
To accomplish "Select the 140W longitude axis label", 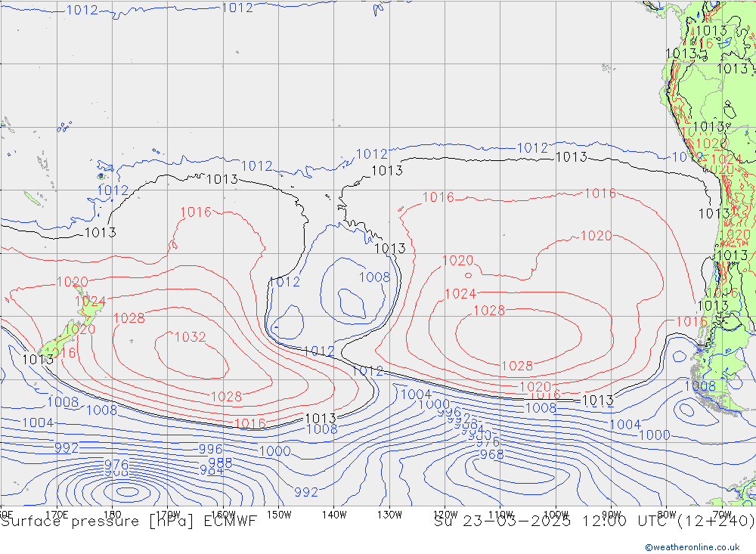I will click(334, 515).
